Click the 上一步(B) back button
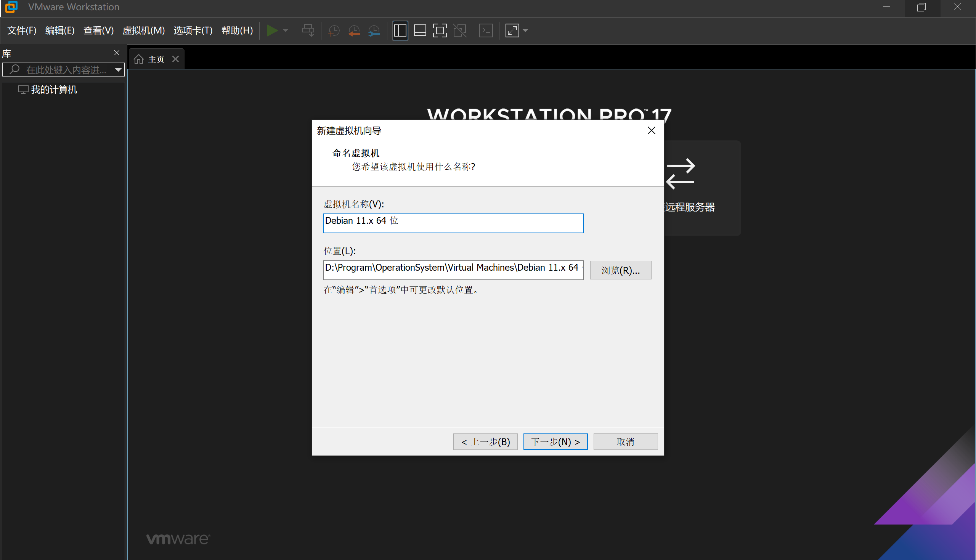 [x=485, y=441]
